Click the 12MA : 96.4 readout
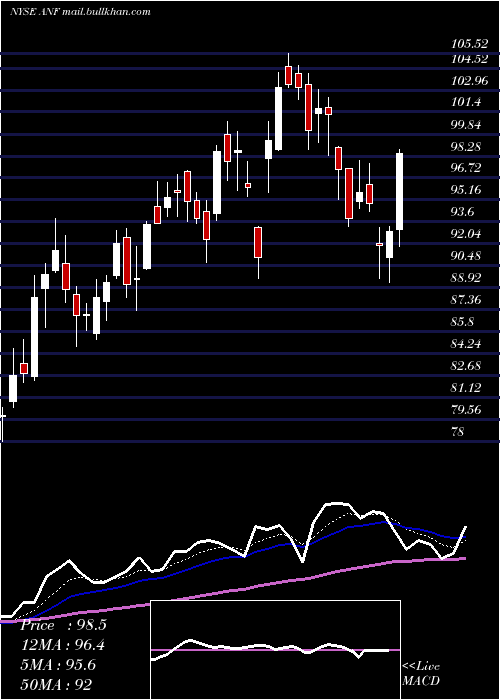 coord(64,645)
